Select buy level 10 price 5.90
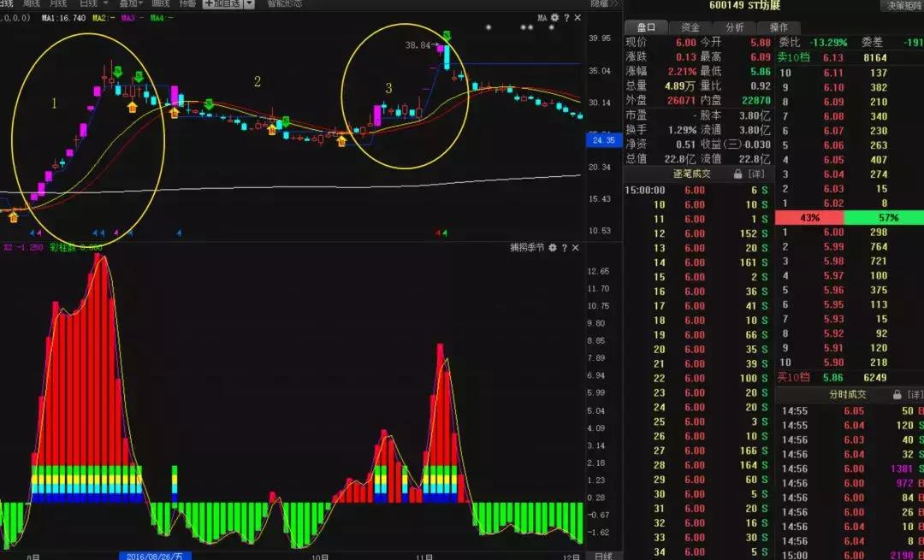 (833, 363)
